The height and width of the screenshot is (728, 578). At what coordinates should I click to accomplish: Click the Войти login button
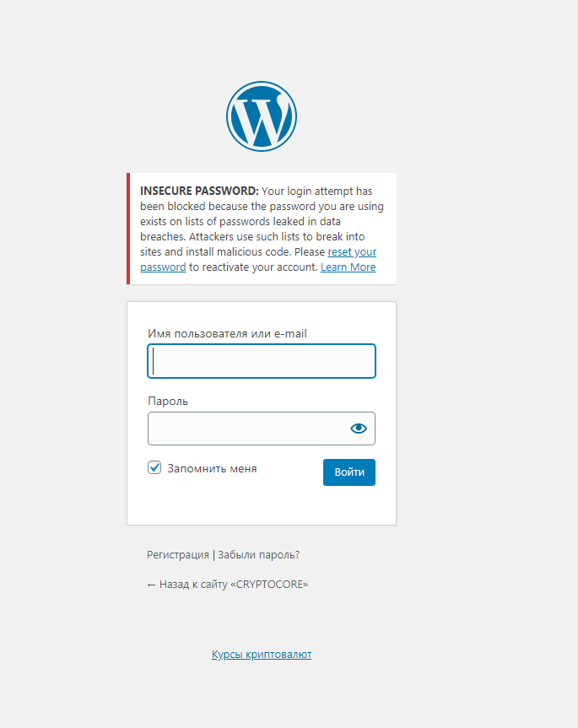349,472
